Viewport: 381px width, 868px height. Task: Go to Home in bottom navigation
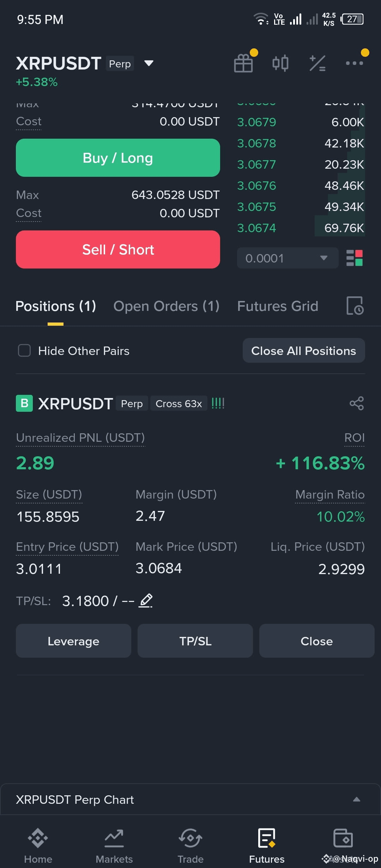coord(38,846)
